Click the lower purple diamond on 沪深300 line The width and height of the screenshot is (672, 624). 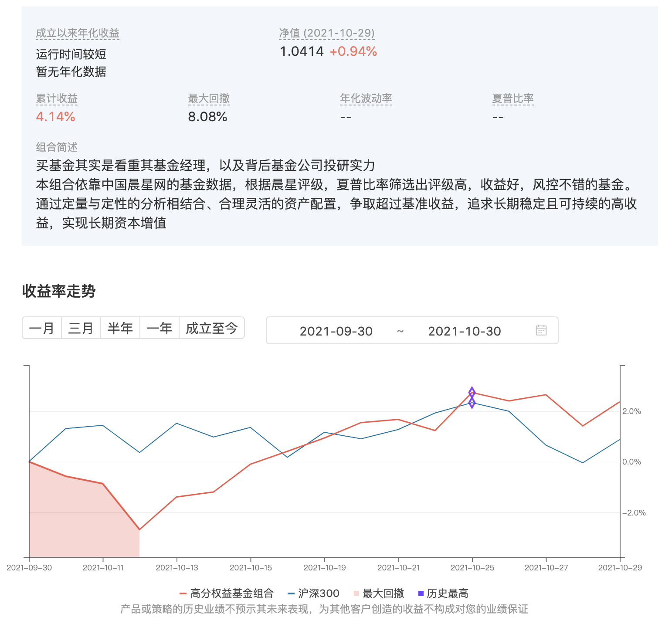point(472,403)
